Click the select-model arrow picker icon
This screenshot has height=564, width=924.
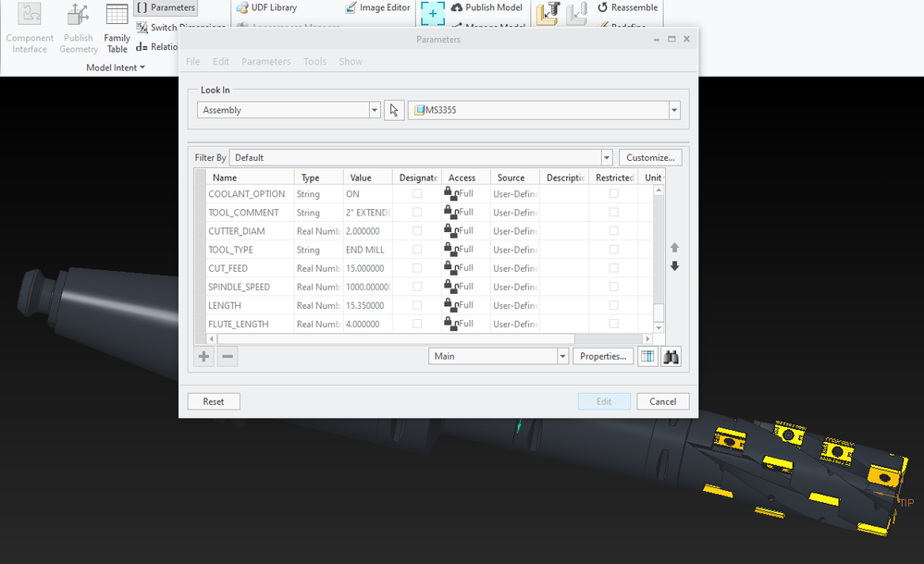[394, 110]
